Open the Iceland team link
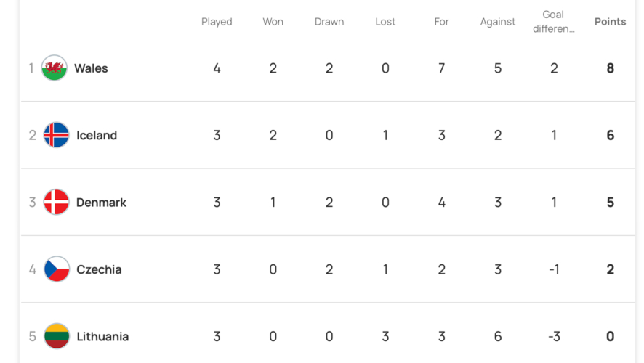Viewport: 644px width, 363px height. click(x=97, y=135)
